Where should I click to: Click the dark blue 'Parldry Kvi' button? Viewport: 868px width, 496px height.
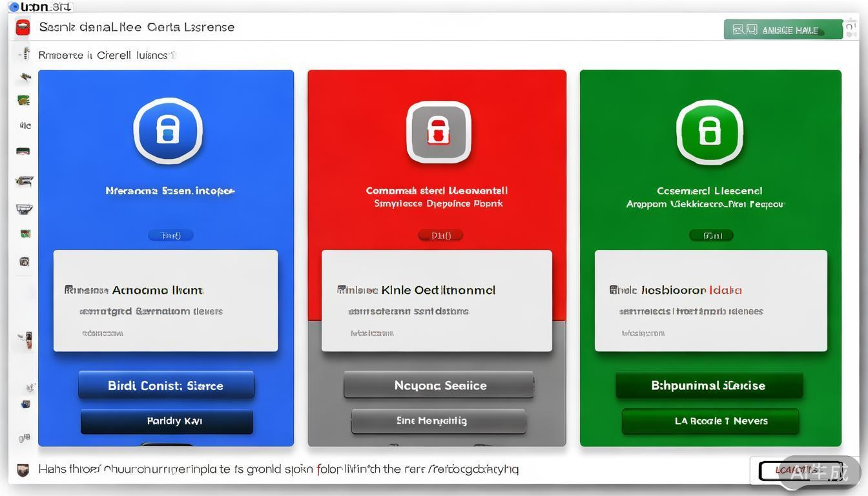167,421
